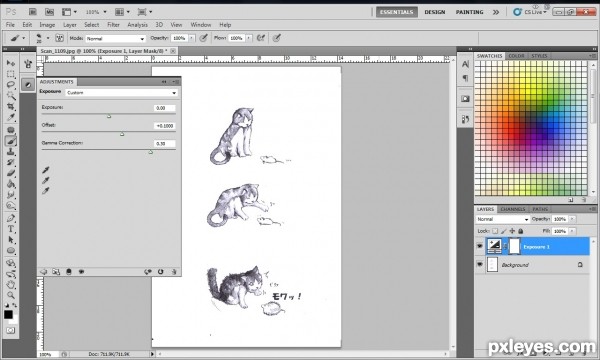Enable airbrush mode in options bar
This screenshot has width=600, height=360.
(x=261, y=38)
